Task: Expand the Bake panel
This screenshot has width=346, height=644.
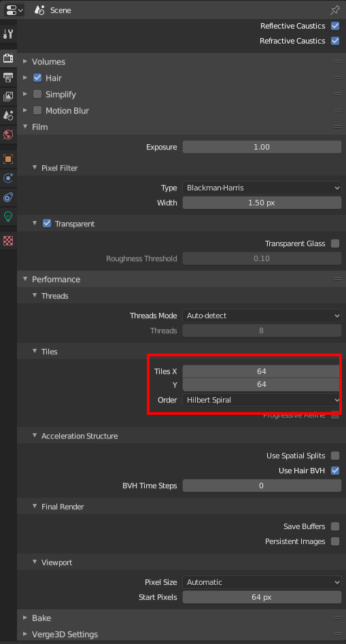Action: point(25,617)
